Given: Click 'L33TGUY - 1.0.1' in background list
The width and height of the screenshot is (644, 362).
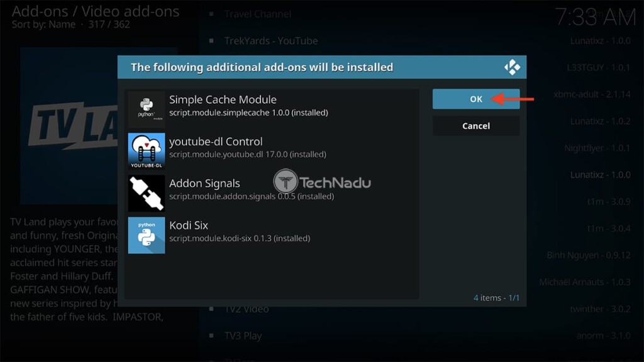Looking at the screenshot, I should coord(599,68).
